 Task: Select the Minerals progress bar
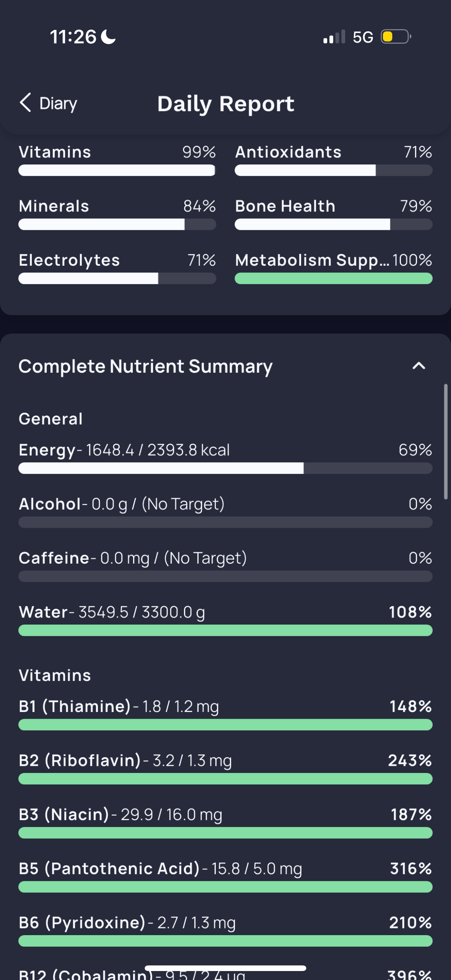tap(117, 225)
